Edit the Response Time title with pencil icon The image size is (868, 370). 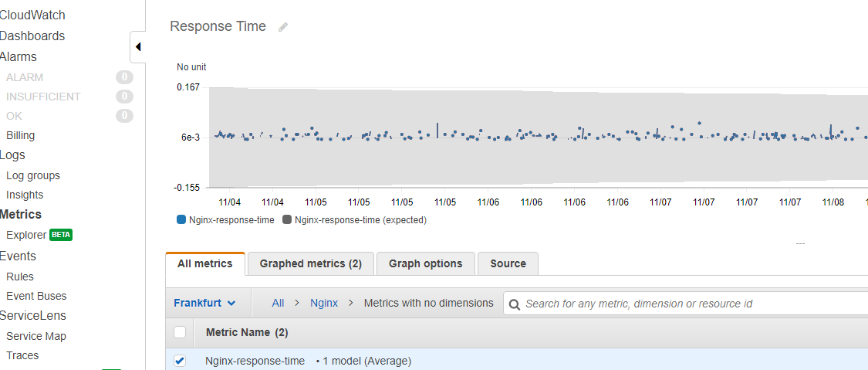coord(283,27)
